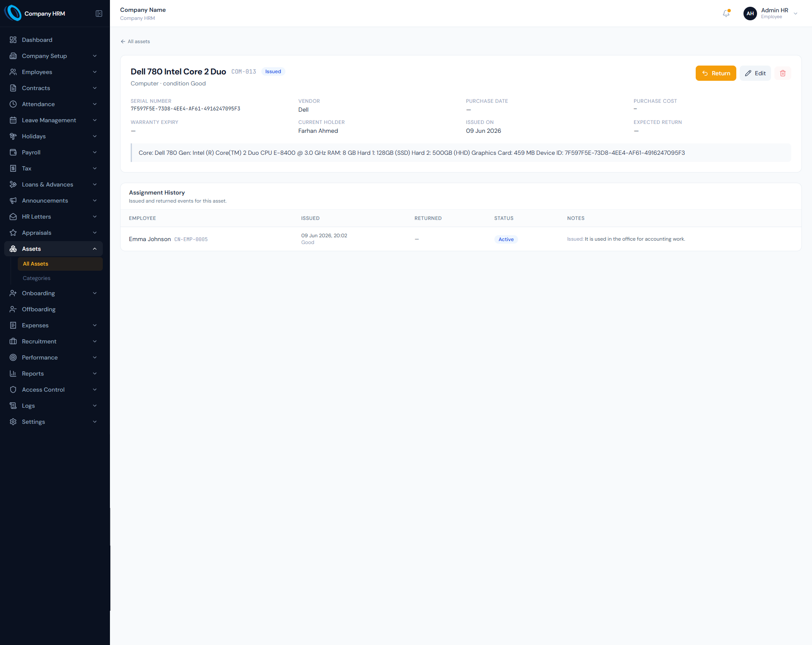Image resolution: width=812 pixels, height=645 pixels.
Task: Click the Performance target icon
Action: [13, 357]
